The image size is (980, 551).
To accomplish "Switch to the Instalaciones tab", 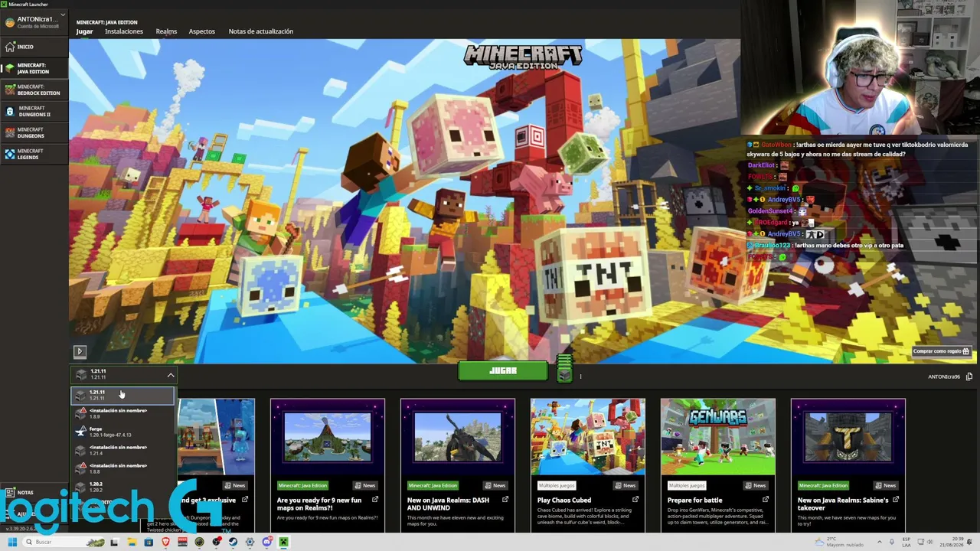I will [x=124, y=31].
